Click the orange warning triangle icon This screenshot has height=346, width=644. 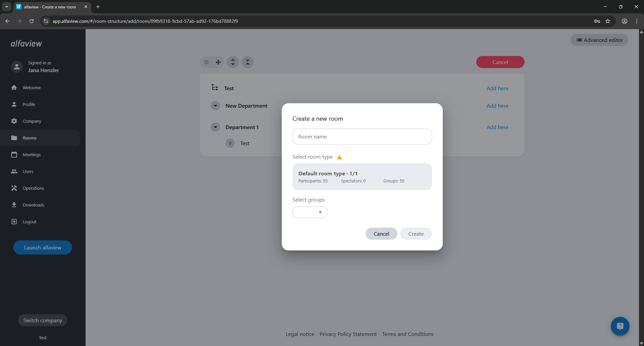339,157
